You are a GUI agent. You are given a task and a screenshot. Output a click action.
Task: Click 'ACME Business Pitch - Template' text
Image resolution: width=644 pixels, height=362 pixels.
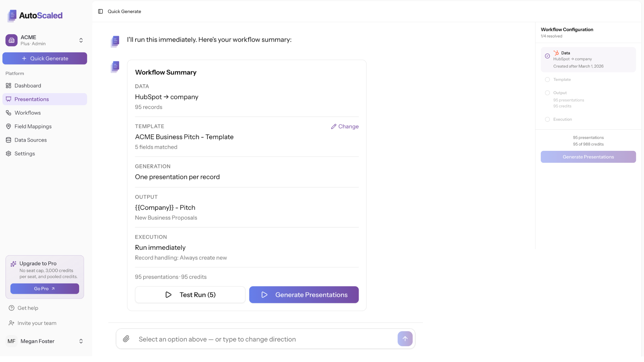(184, 137)
